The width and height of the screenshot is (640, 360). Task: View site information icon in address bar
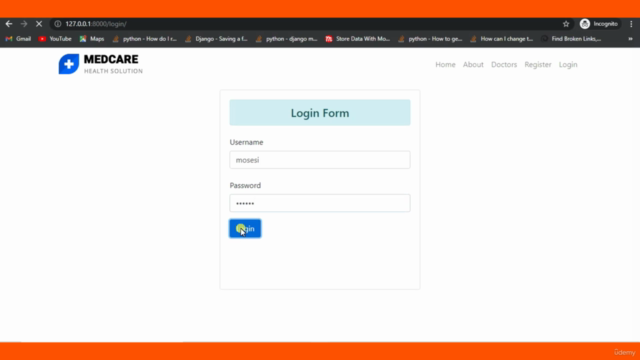click(x=58, y=24)
